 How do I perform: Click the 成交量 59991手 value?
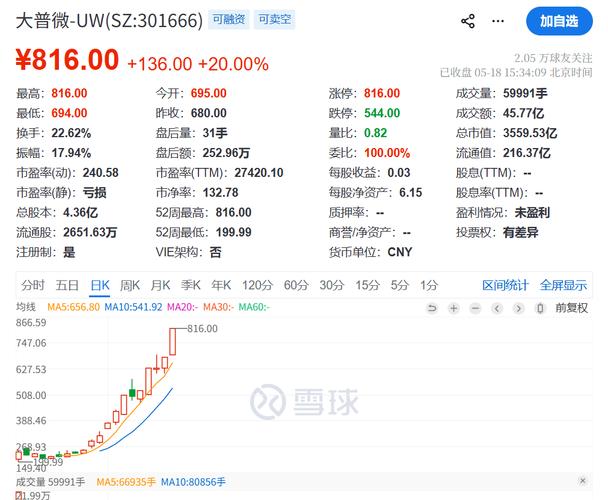[x=525, y=93]
